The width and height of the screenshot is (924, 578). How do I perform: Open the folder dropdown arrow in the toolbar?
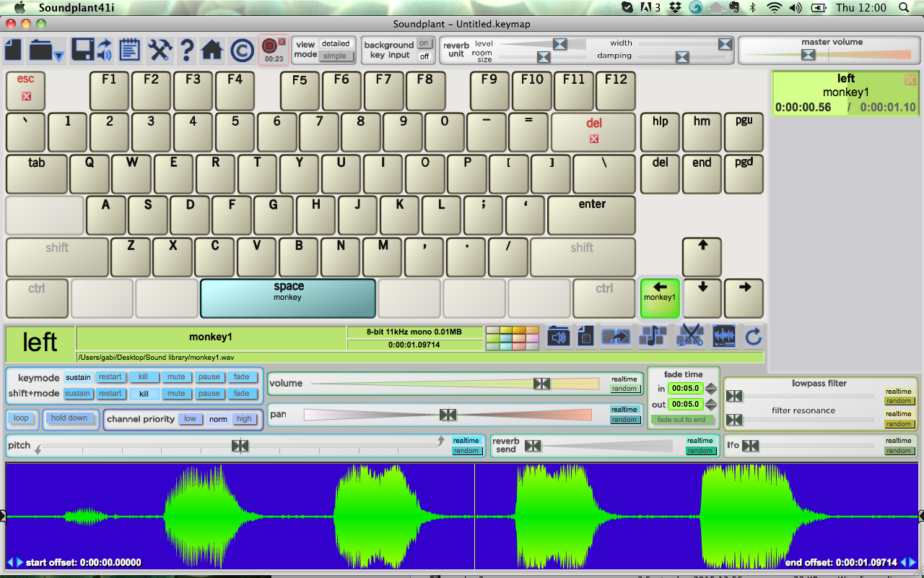58,56
